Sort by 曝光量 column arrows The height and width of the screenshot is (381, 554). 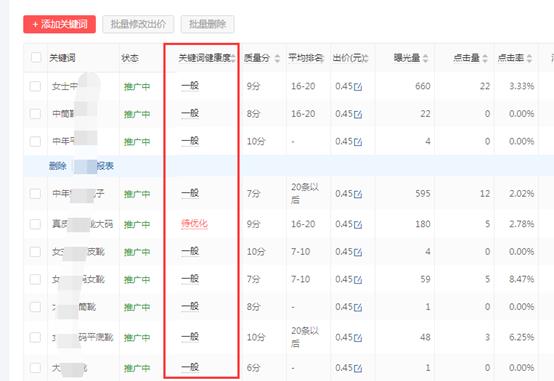[425, 58]
